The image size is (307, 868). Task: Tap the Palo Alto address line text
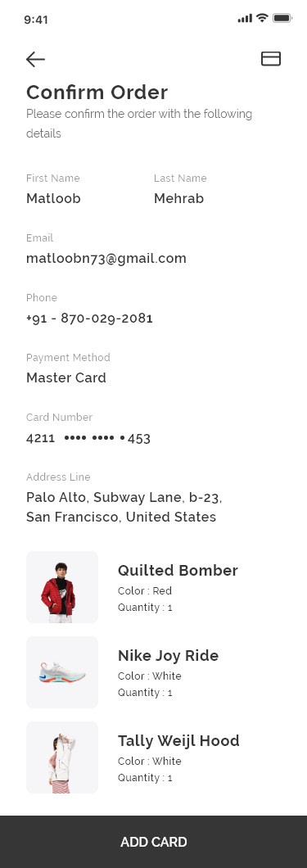pyautogui.click(x=124, y=507)
